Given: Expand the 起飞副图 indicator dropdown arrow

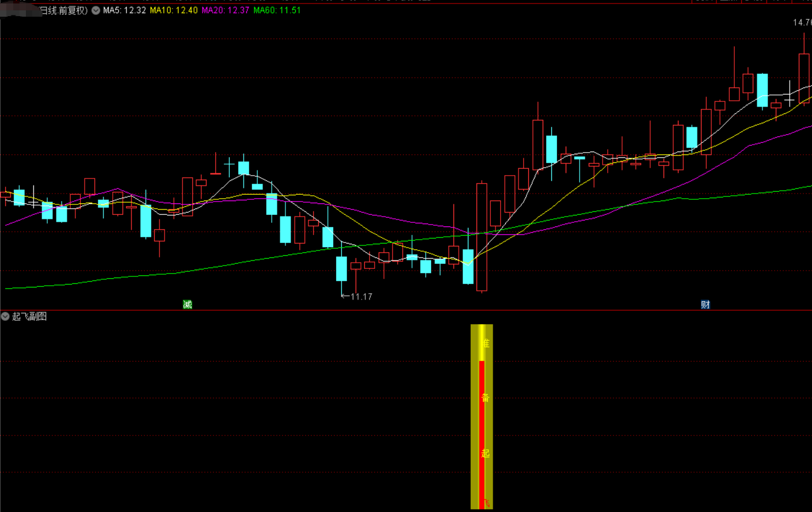Looking at the screenshot, I should click(5, 316).
